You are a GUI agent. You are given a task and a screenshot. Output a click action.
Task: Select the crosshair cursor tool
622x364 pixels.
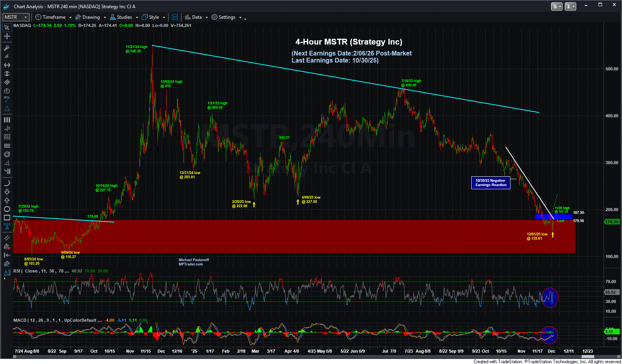click(x=7, y=36)
